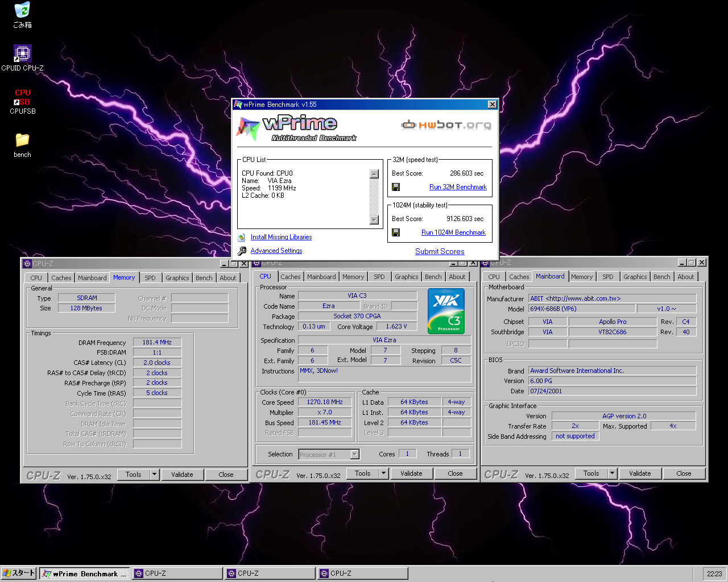Click the motherboard Model 694X-686B field
728x582 pixels.
[x=582, y=309]
